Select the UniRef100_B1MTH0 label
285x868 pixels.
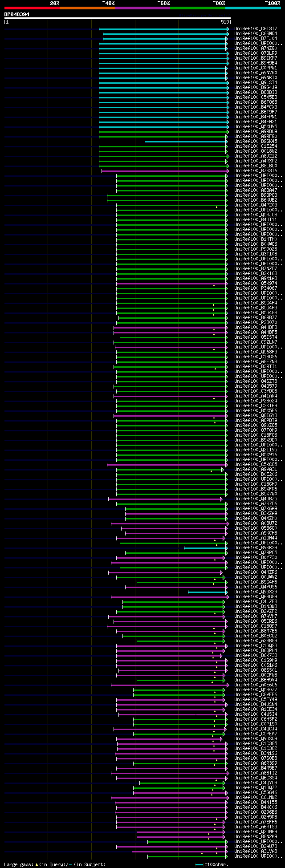pos(256,239)
